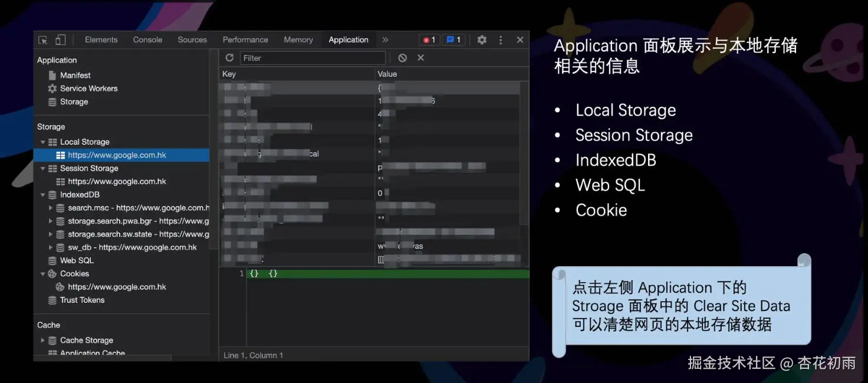Switch to the Console tab
The height and width of the screenshot is (383, 868).
147,40
